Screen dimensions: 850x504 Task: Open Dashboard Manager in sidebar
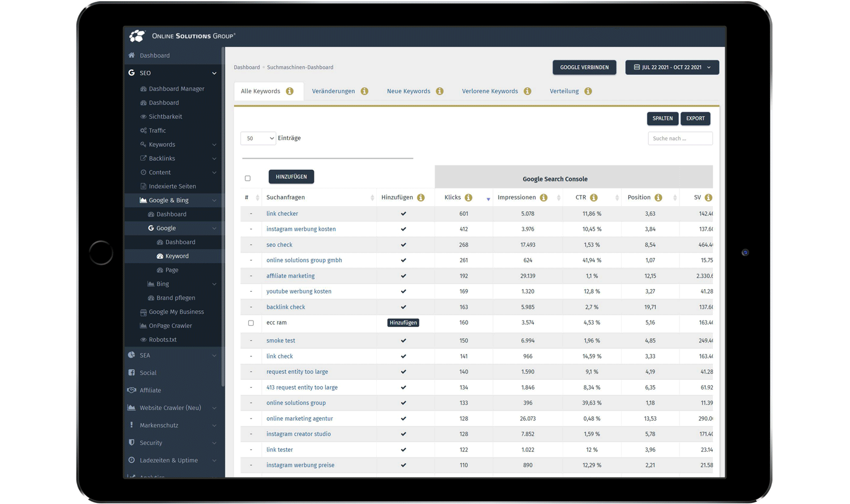pyautogui.click(x=176, y=89)
